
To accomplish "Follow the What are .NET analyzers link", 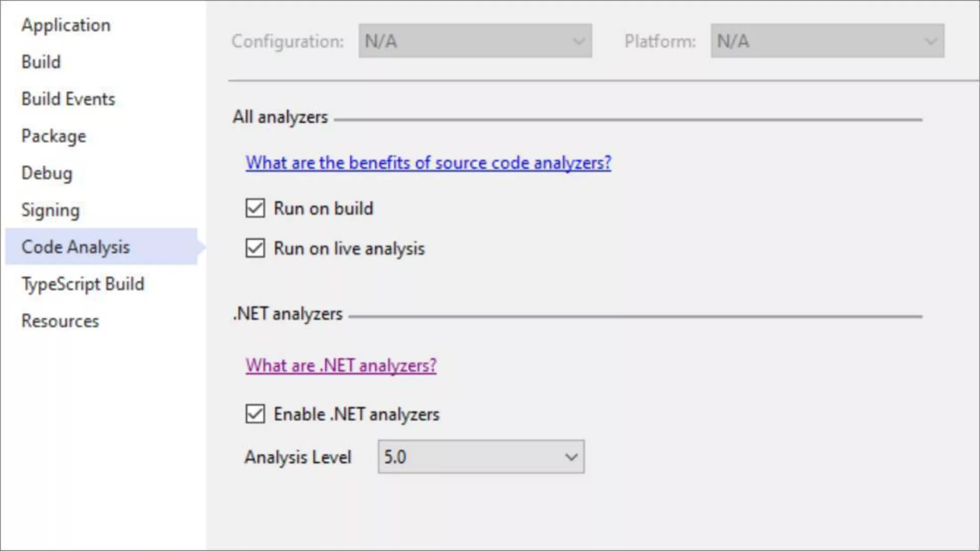I will [x=340, y=365].
